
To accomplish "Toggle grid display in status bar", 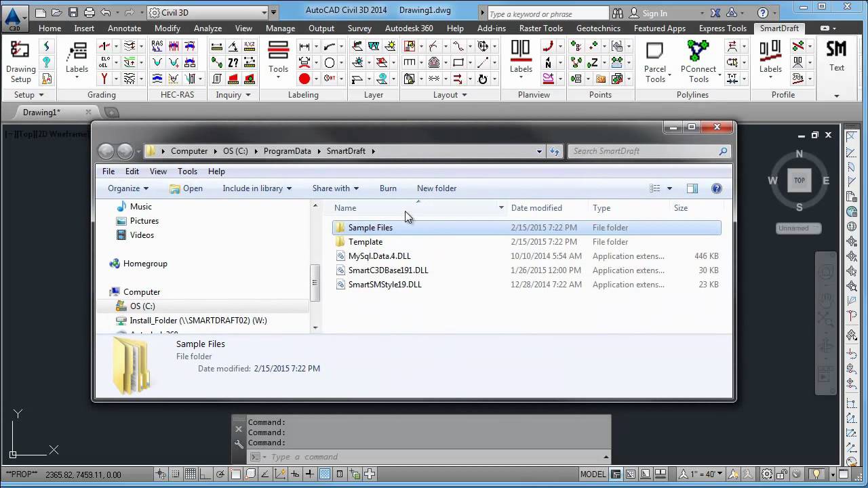I will pyautogui.click(x=191, y=474).
